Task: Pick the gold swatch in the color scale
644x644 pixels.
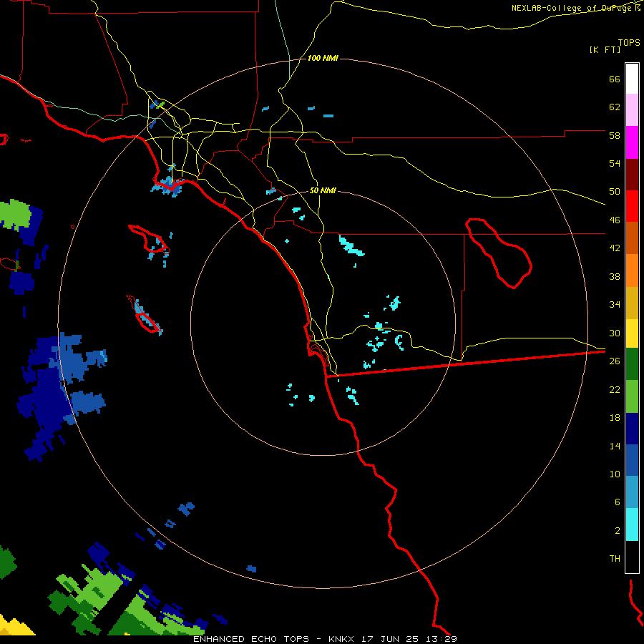Action: point(632,303)
